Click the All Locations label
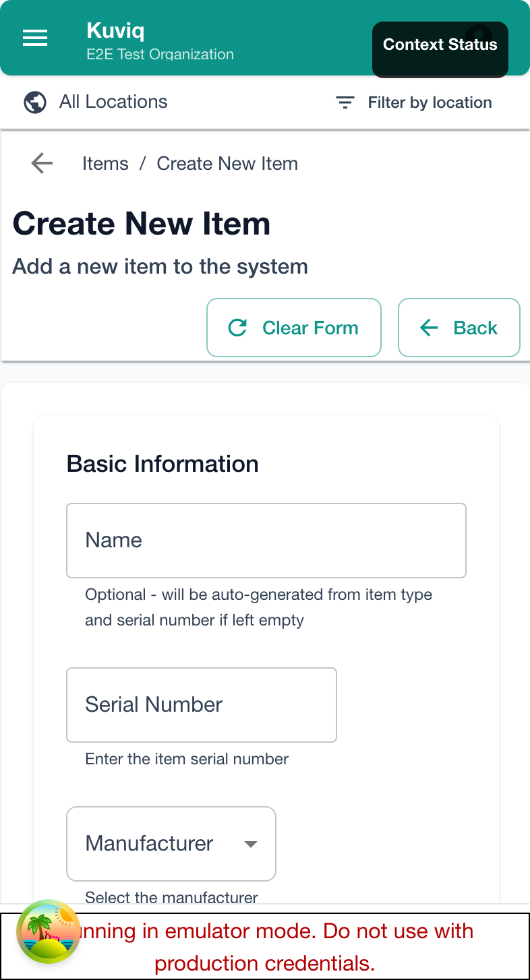Viewport: 530px width, 980px height. point(113,102)
